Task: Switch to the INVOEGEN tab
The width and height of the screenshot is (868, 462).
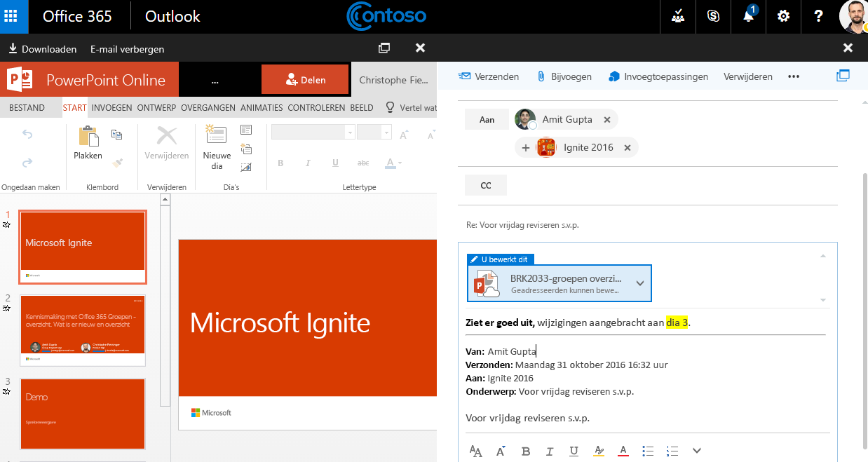Action: point(112,108)
